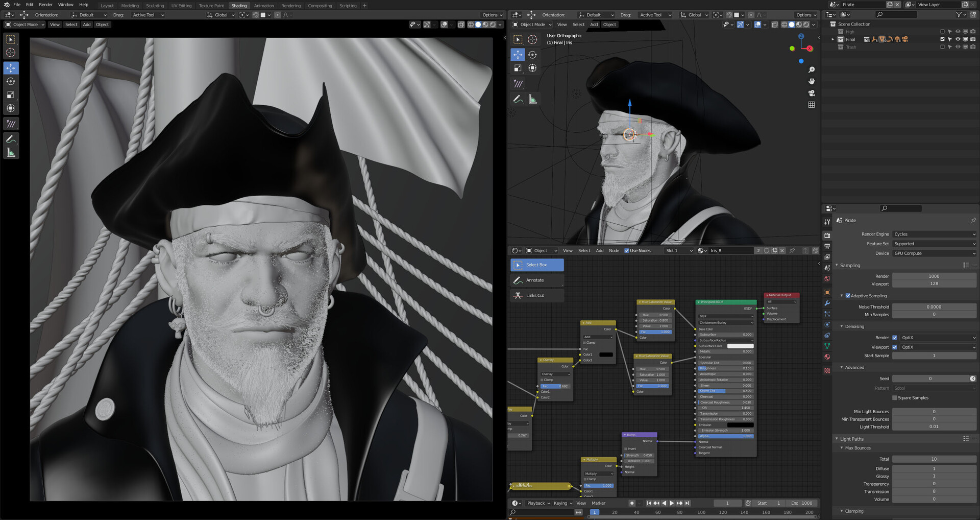Switch to the Sculpting workspace tab
This screenshot has width=980, height=520.
tap(155, 6)
